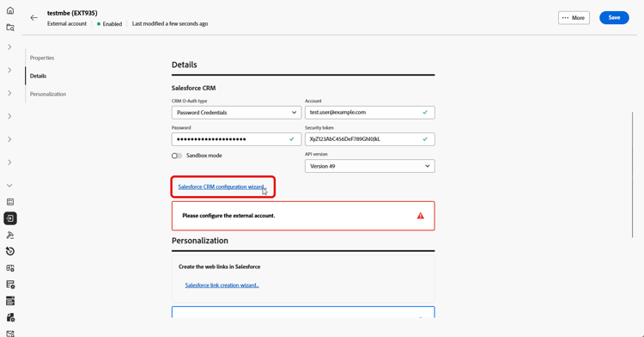The height and width of the screenshot is (337, 644).
Task: Click the 'Please configure the external account.' message
Action: tap(228, 216)
